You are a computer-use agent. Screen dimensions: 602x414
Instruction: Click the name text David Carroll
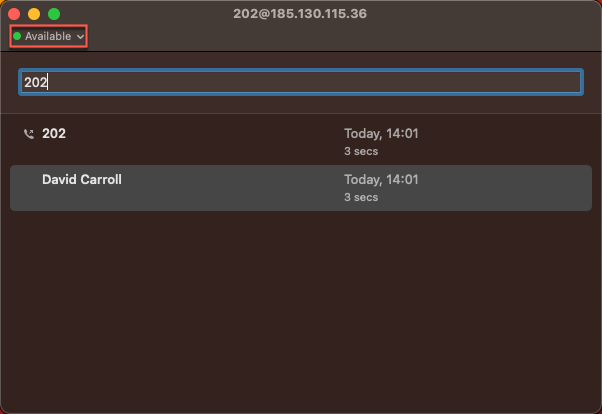pos(82,180)
